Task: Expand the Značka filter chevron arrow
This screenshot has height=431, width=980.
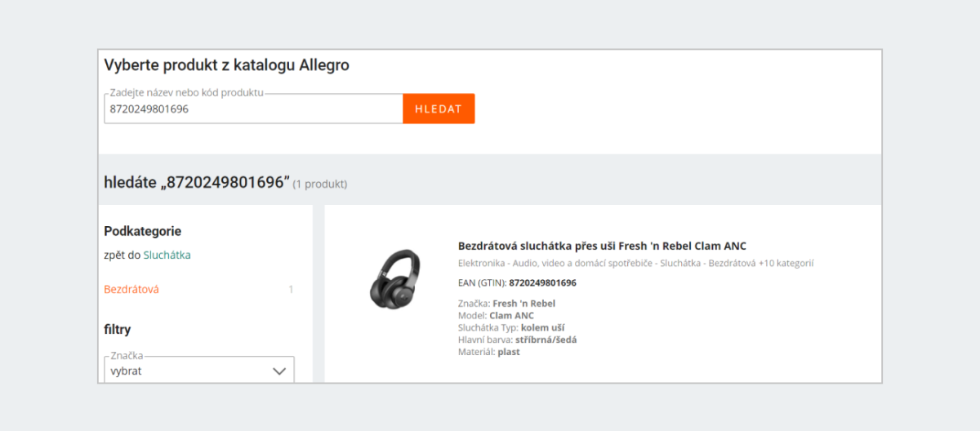Action: pyautogui.click(x=278, y=371)
